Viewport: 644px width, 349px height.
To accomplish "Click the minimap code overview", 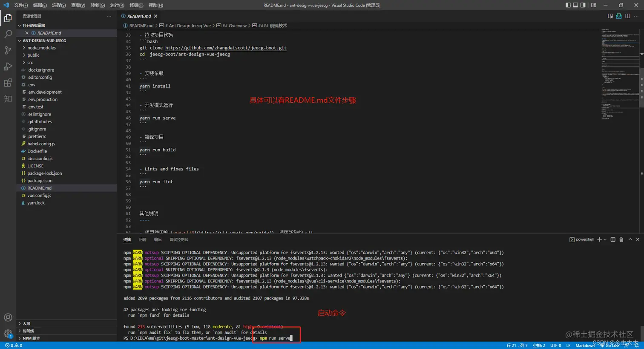I will (620, 75).
